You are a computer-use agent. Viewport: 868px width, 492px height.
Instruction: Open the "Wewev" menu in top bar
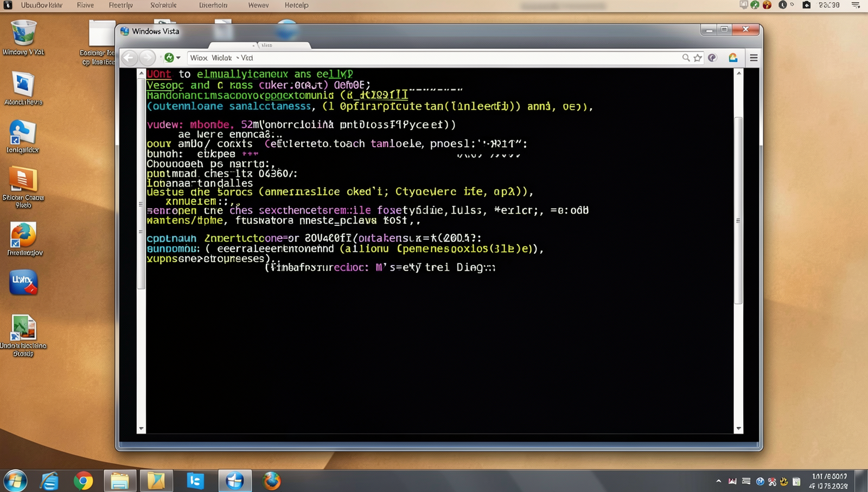(x=258, y=5)
